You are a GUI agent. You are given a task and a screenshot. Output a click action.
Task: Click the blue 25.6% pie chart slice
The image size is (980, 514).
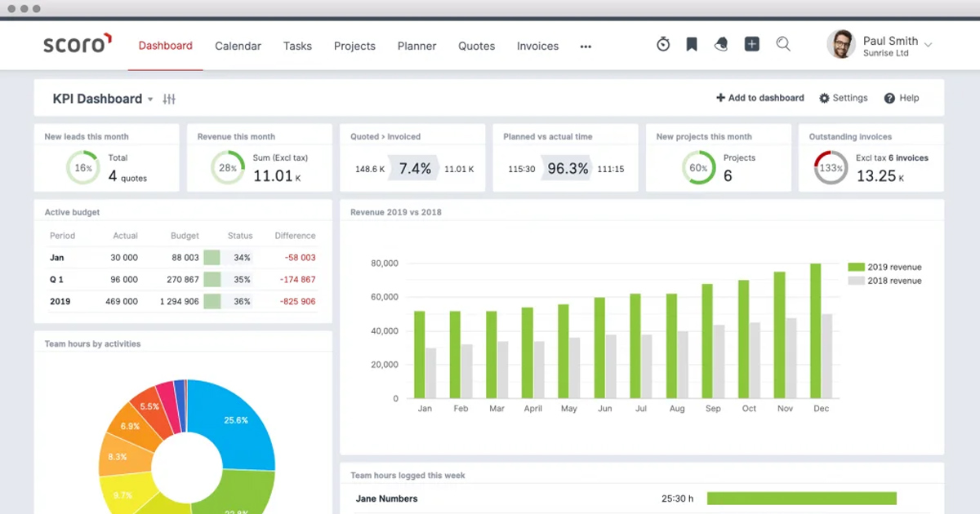tap(237, 420)
